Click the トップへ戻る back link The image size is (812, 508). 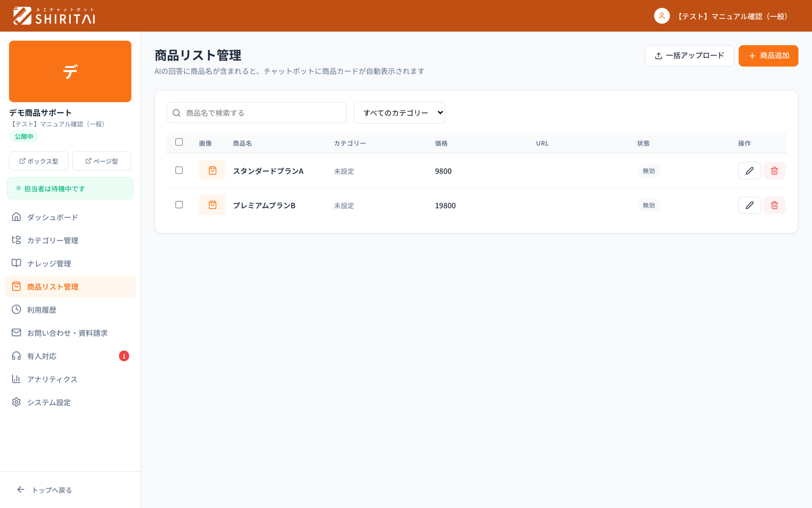coord(44,490)
